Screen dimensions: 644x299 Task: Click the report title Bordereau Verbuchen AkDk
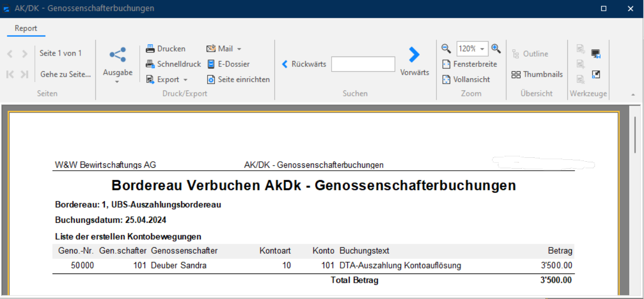[x=314, y=185]
